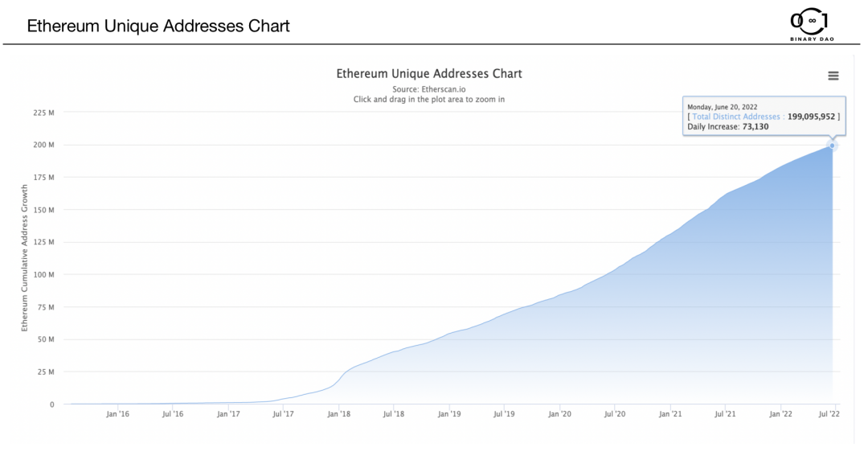Click the 'Ethereum Unique Addresses Chart' slide heading
Viewport: 868px width, 464px height.
pyautogui.click(x=158, y=26)
